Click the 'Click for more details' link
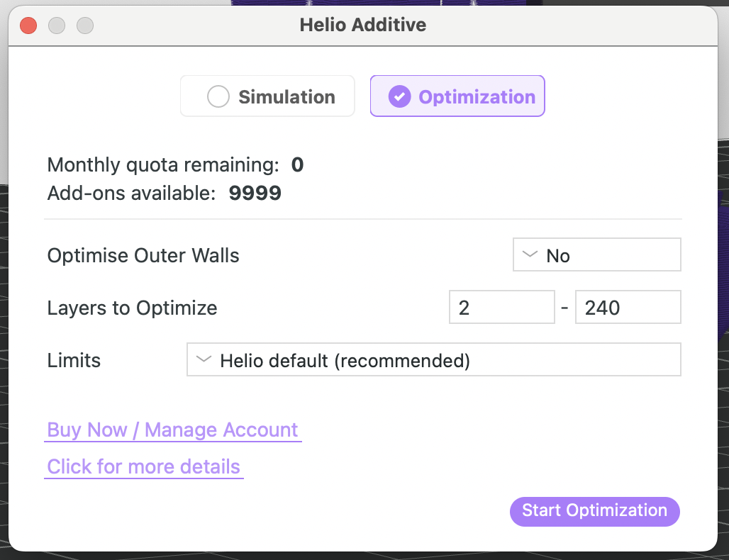The width and height of the screenshot is (729, 560). click(x=143, y=466)
